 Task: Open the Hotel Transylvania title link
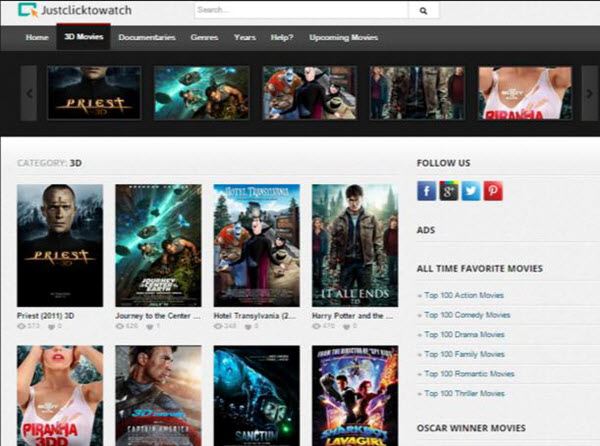[x=254, y=316]
